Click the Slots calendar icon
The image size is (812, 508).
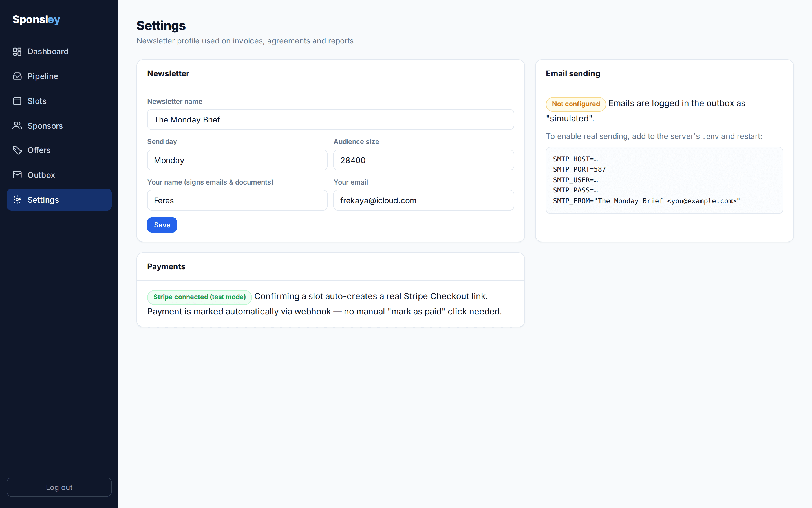click(17, 101)
